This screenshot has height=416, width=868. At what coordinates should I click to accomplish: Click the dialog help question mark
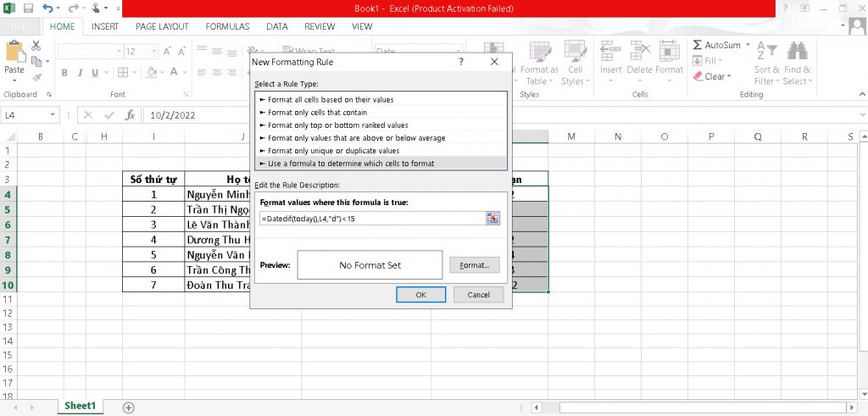pyautogui.click(x=460, y=62)
